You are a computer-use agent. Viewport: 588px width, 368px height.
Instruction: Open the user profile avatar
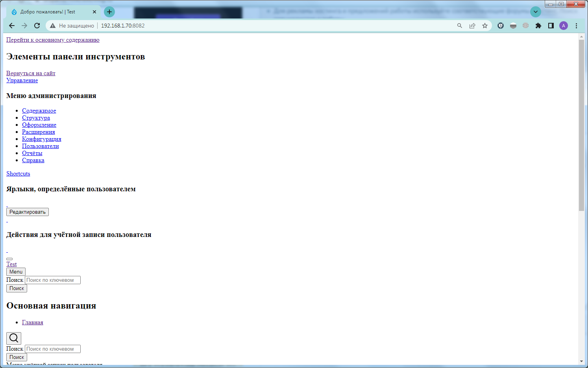pos(564,26)
